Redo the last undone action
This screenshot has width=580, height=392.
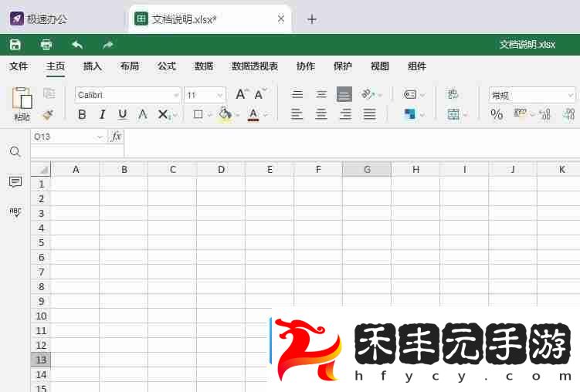107,45
